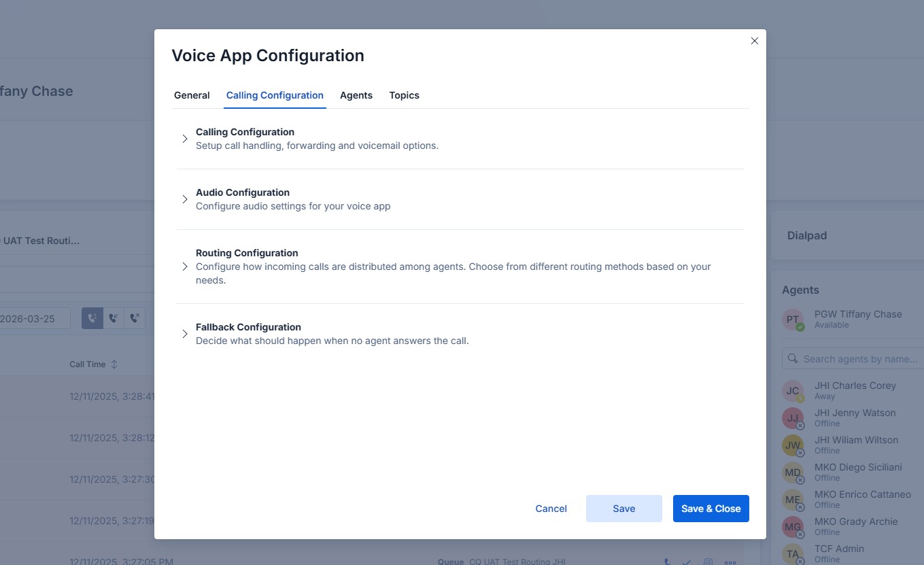Image resolution: width=924 pixels, height=565 pixels.
Task: Select MKO Grady Archie avatar
Action: pos(793,527)
